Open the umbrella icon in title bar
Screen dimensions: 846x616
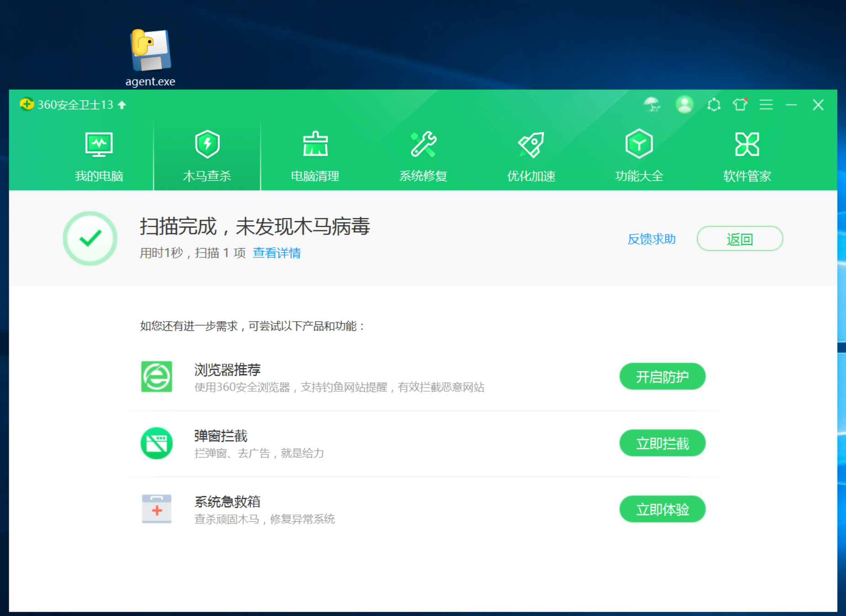click(x=652, y=105)
